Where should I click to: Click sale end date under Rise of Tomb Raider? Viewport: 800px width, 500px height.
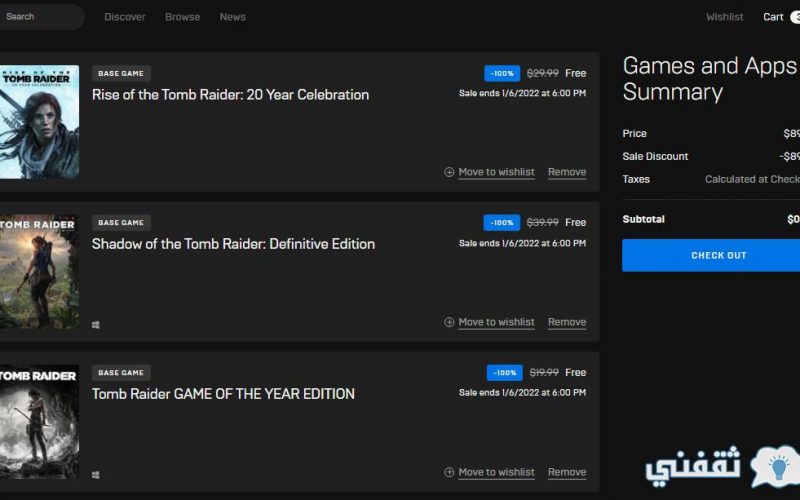pos(522,93)
